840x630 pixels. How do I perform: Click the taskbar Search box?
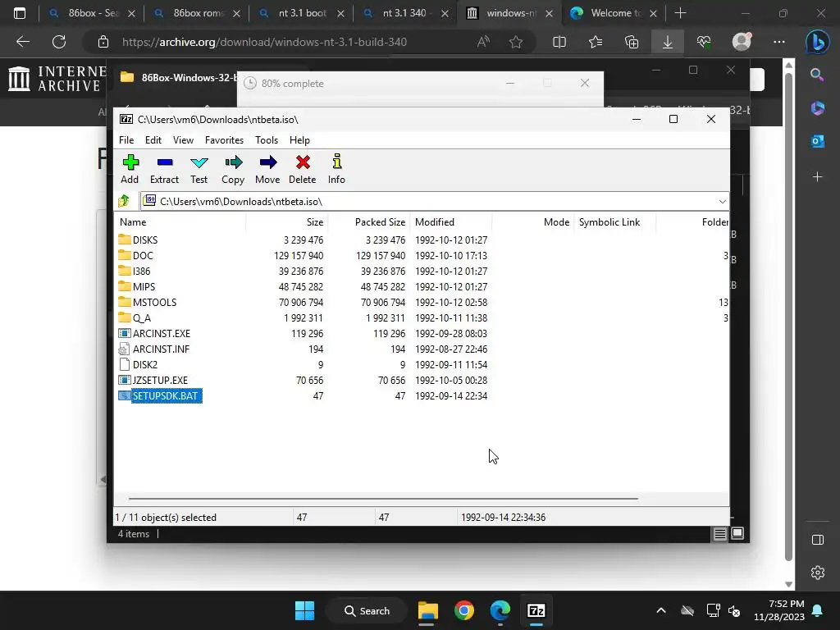pos(367,610)
